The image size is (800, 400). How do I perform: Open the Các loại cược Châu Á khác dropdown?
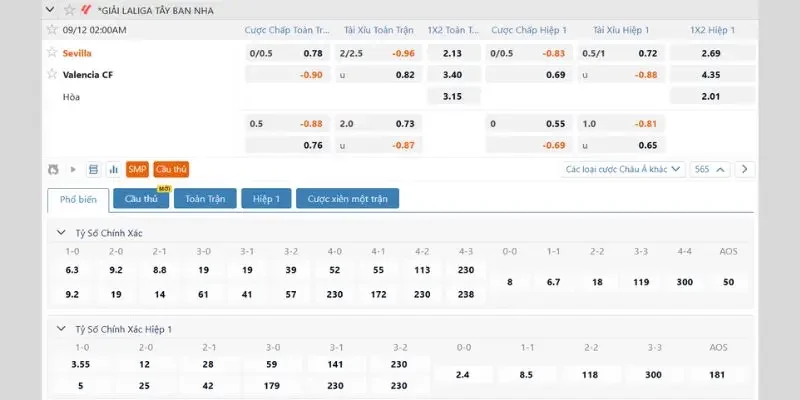click(x=622, y=169)
